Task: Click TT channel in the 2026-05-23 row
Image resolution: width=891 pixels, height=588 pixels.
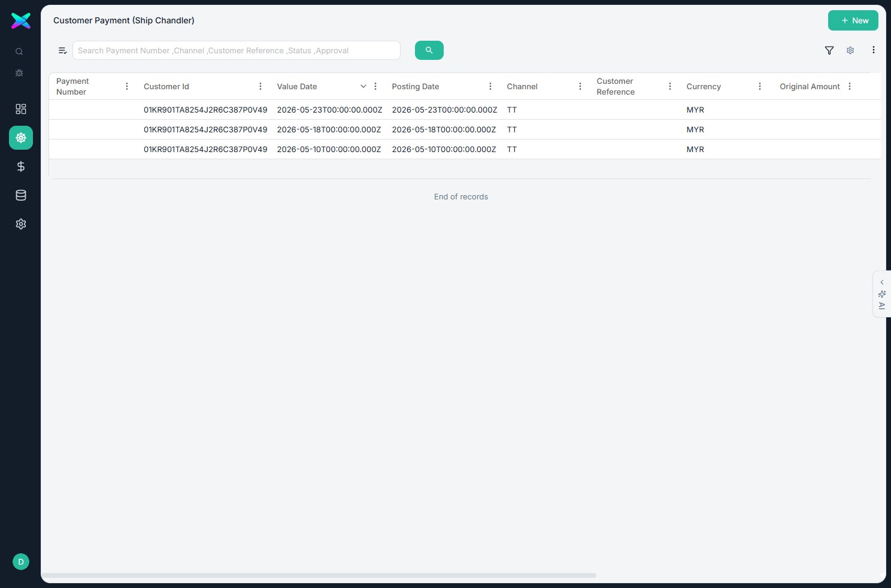Action: [512, 110]
